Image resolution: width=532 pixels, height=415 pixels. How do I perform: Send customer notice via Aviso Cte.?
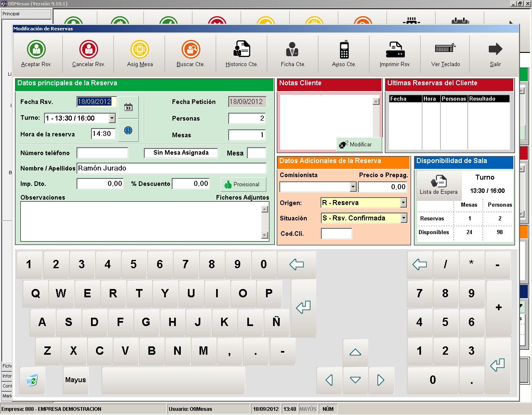pyautogui.click(x=344, y=53)
